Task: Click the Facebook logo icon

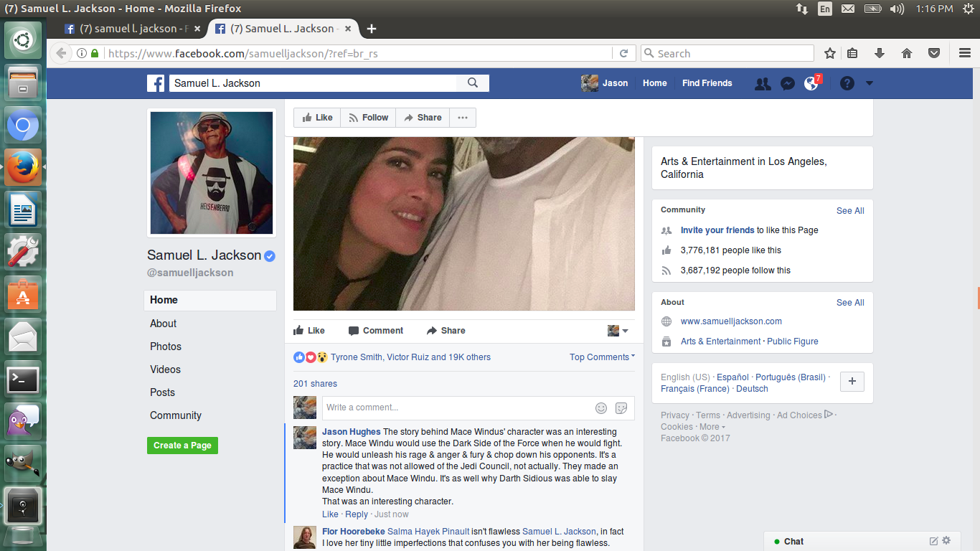Action: coord(156,83)
